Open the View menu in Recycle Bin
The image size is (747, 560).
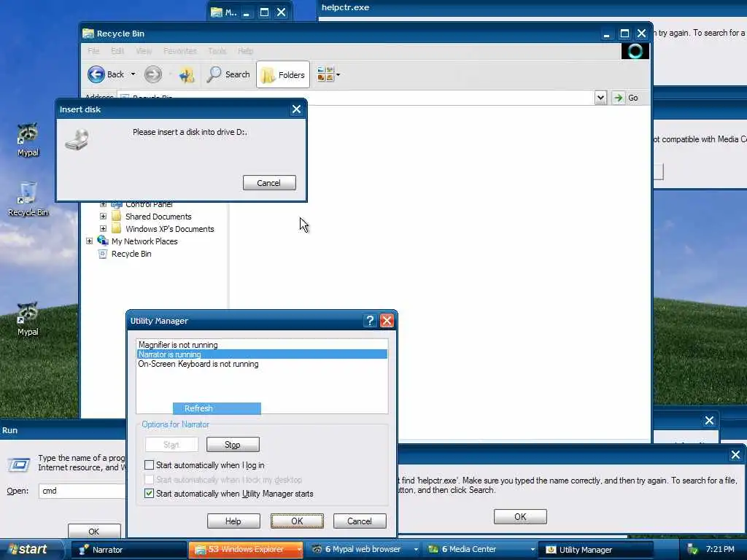pyautogui.click(x=144, y=51)
